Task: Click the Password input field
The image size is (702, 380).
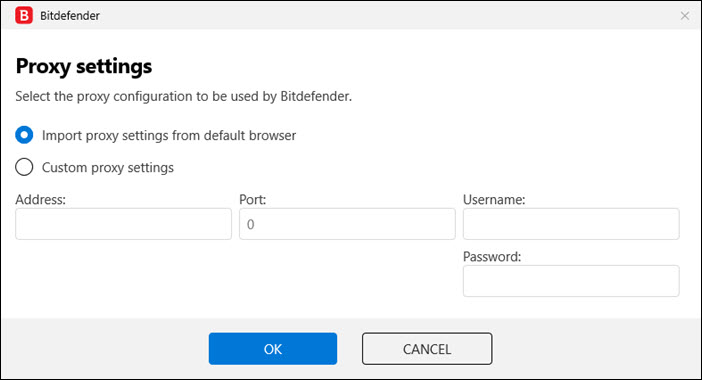Action: coord(571,281)
